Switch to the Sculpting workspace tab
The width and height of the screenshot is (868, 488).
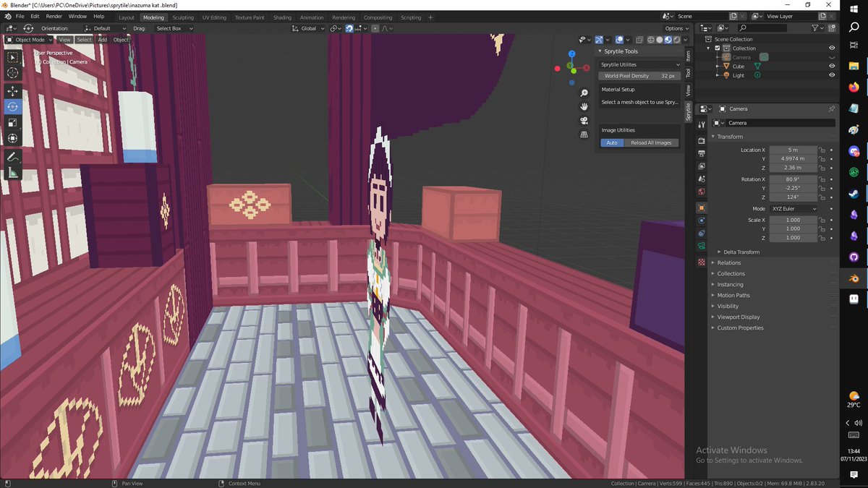(183, 17)
